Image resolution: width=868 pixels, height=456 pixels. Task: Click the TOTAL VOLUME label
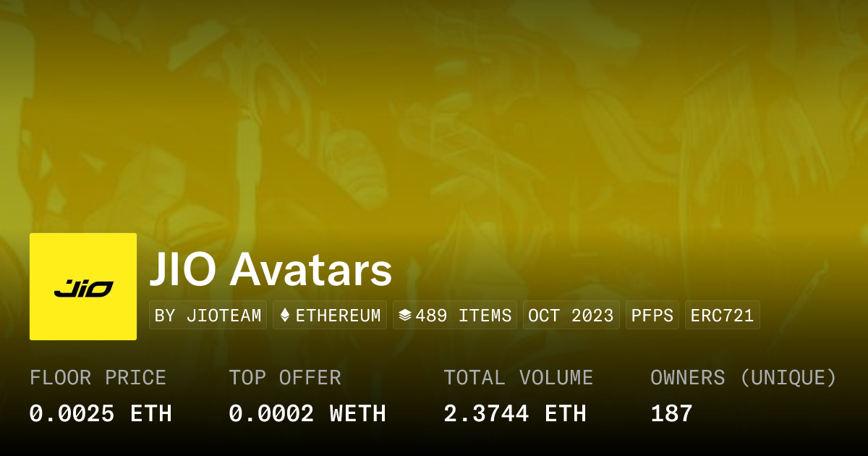(x=518, y=378)
